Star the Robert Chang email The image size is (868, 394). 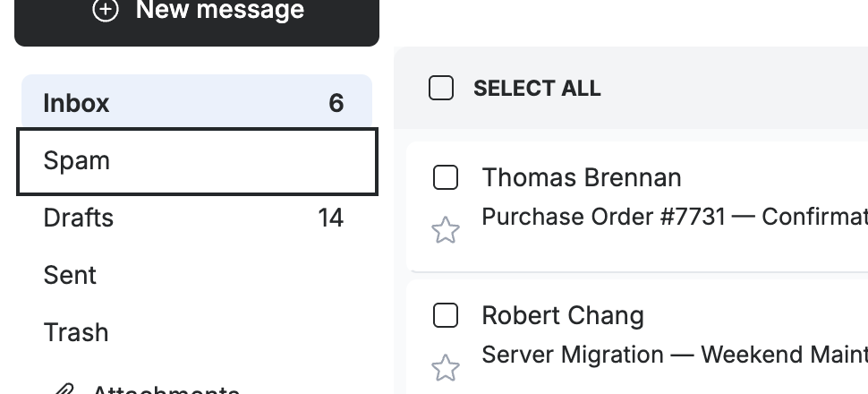pyautogui.click(x=446, y=368)
